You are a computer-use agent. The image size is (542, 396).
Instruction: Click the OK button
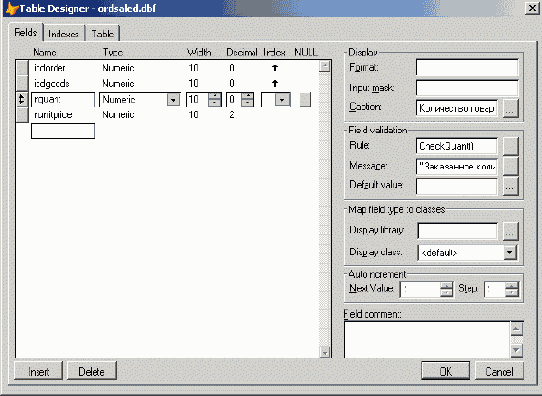445,371
